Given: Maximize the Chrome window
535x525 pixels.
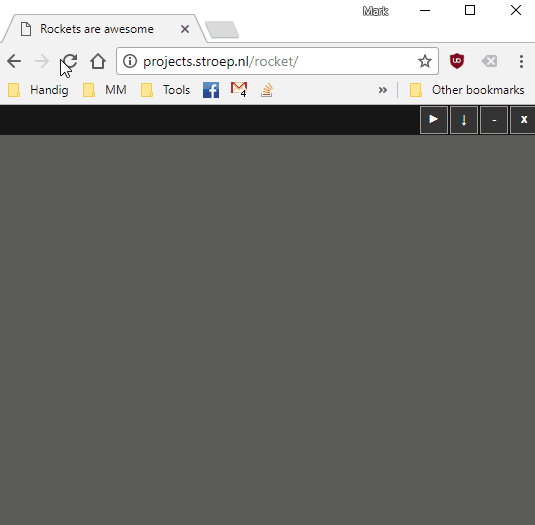Looking at the screenshot, I should click(x=470, y=11).
